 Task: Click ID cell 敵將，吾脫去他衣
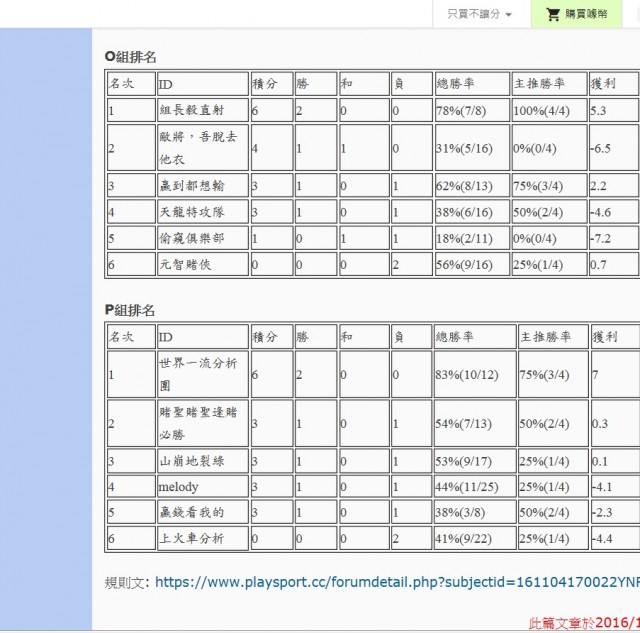[x=203, y=148]
